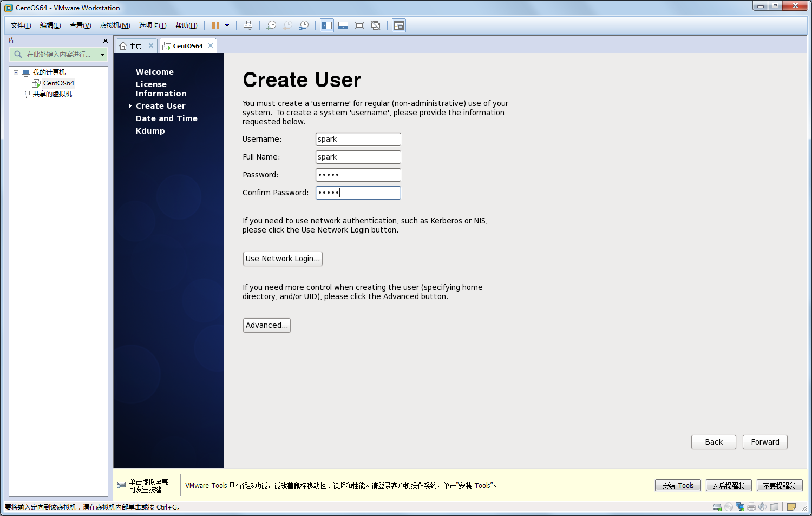
Task: Open the 选项卡(T) menu
Action: point(152,25)
